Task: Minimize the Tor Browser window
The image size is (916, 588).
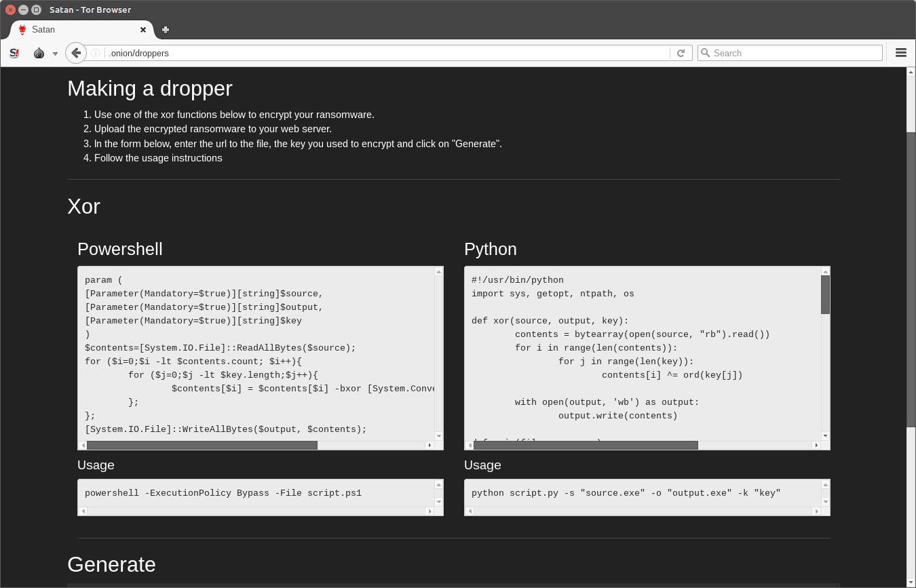Action: 23,9
